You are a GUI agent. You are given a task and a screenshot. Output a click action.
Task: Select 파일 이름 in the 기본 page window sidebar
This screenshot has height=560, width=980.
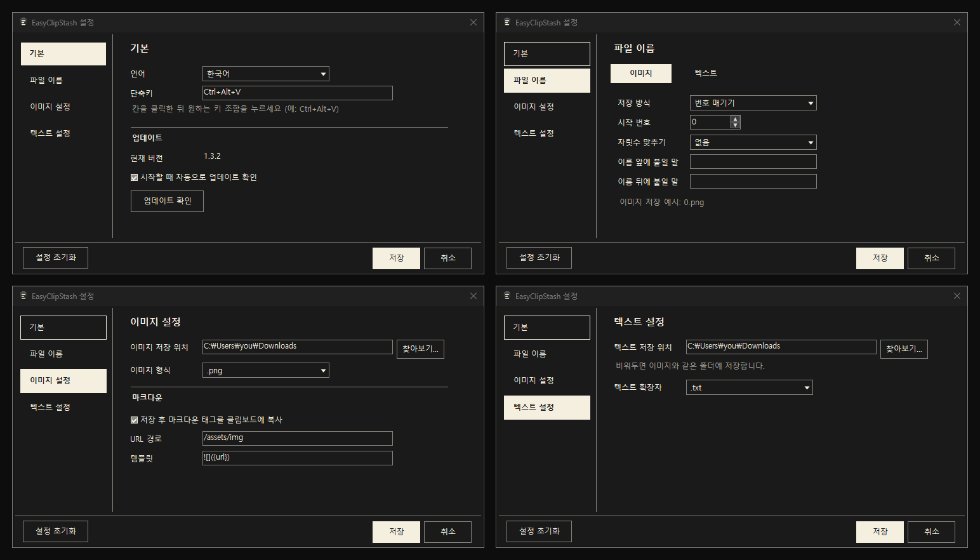[x=63, y=81]
